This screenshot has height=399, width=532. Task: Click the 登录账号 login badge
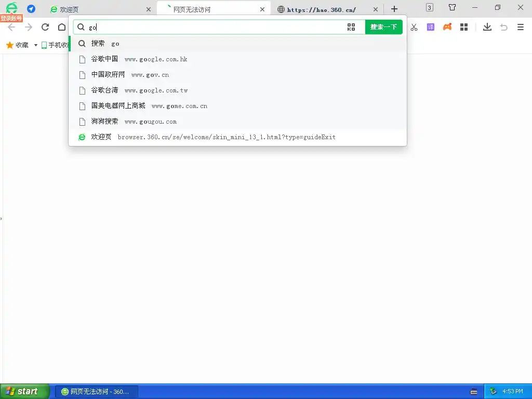tap(11, 18)
